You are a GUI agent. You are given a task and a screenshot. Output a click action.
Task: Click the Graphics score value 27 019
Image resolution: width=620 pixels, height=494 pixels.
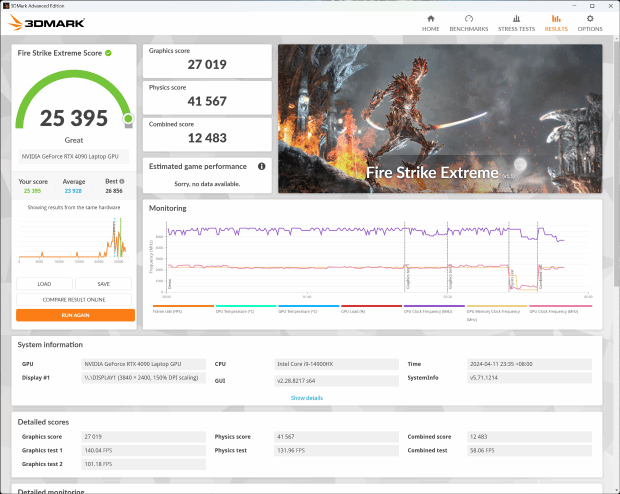(x=207, y=64)
